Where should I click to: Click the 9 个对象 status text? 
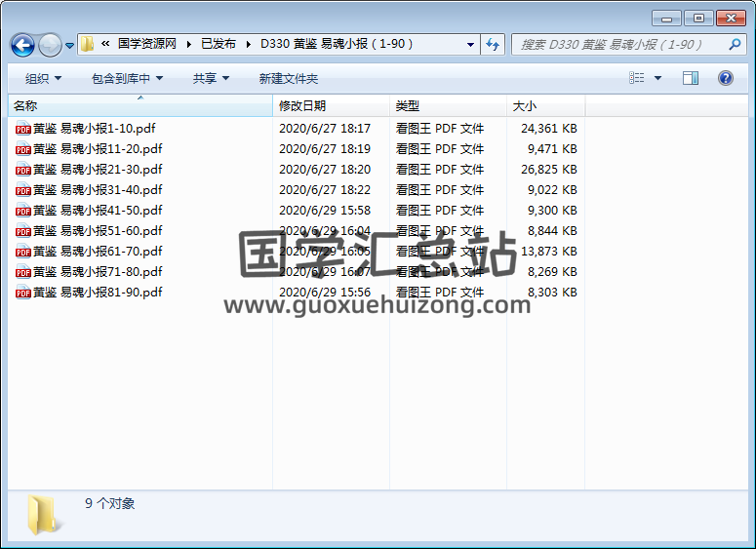tap(110, 503)
